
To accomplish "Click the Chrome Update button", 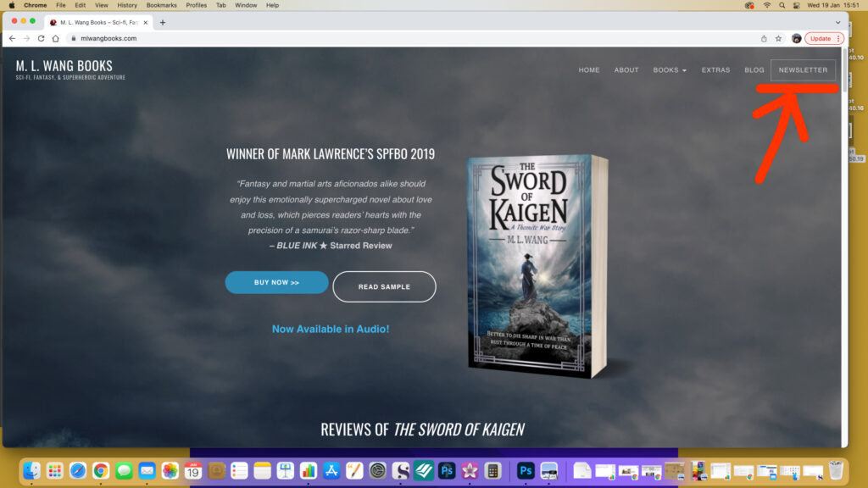I will 823,38.
